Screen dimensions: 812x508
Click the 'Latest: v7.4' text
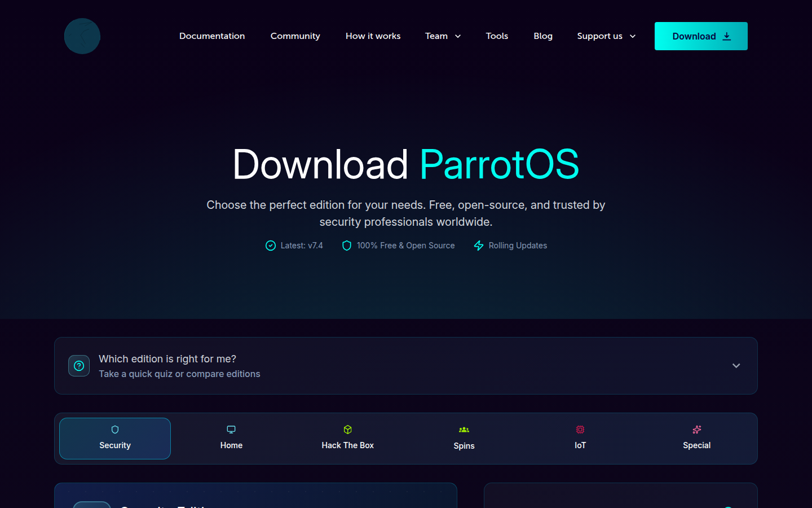[302, 246]
